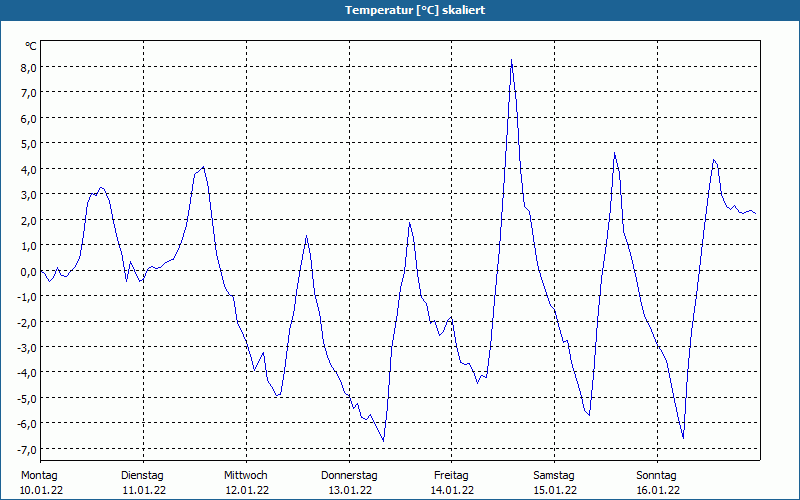The width and height of the screenshot is (800, 500).
Task: Click the date 15.01.22
Action: point(555,490)
